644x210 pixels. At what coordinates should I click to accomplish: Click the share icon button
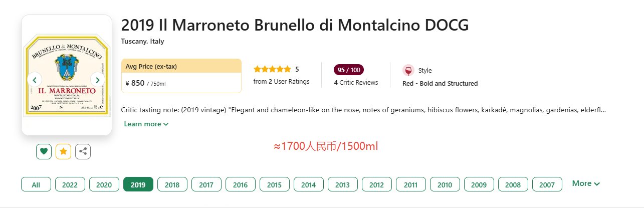[83, 151]
